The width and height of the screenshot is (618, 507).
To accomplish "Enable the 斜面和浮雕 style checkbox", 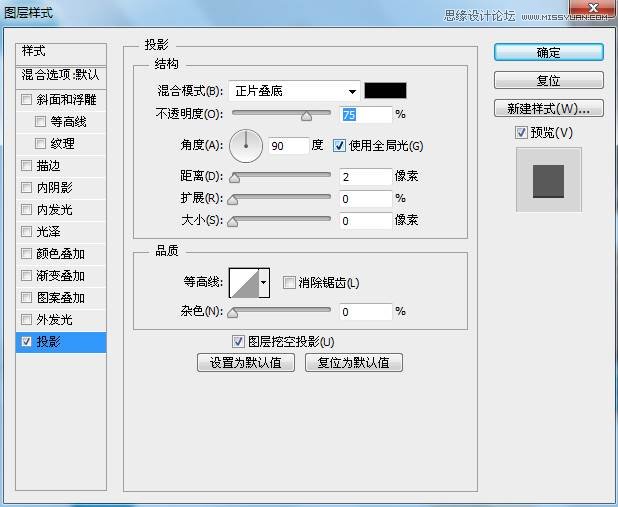I will coord(26,99).
